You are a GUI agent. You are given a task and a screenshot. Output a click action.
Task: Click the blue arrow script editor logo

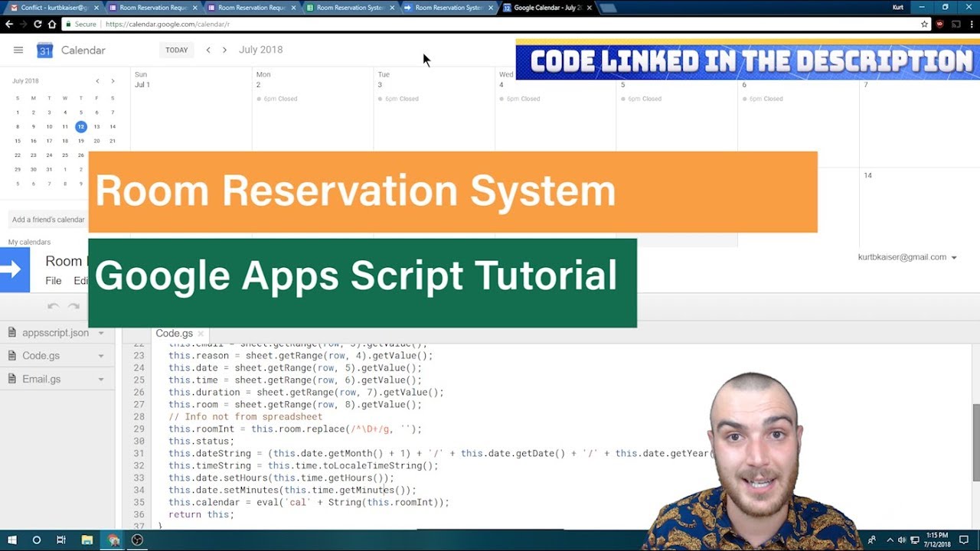tap(15, 269)
